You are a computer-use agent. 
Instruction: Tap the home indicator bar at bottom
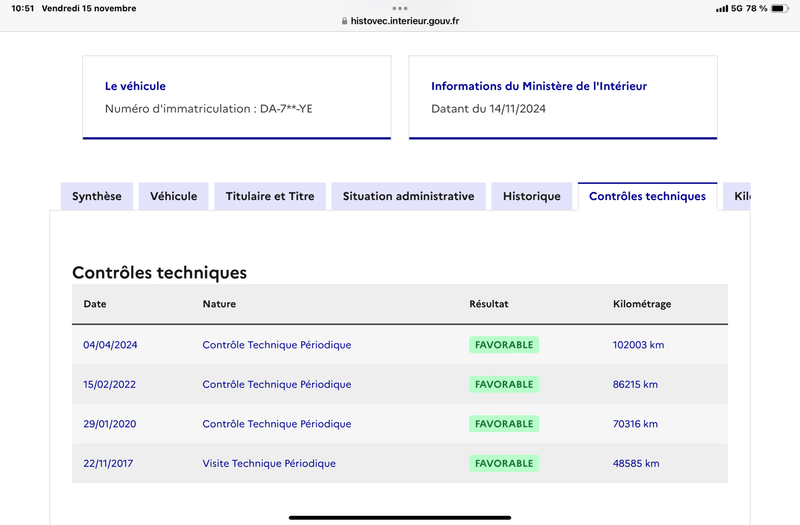[x=400, y=517]
